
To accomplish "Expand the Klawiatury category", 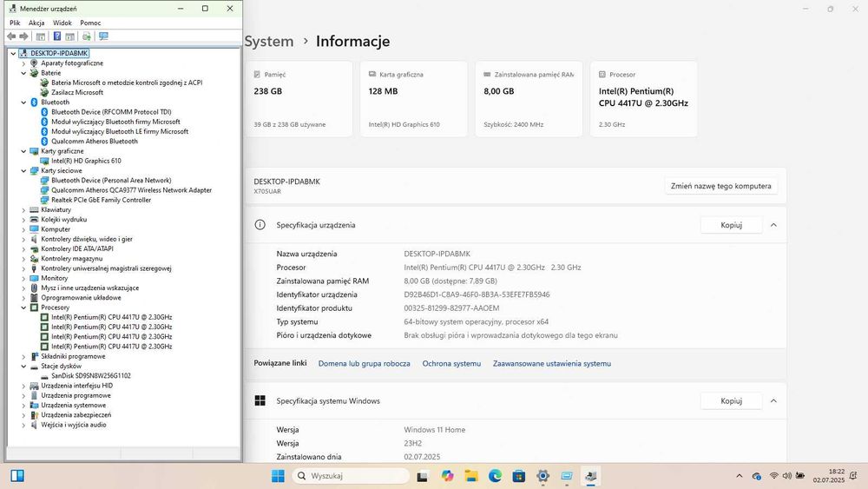I will click(x=23, y=210).
